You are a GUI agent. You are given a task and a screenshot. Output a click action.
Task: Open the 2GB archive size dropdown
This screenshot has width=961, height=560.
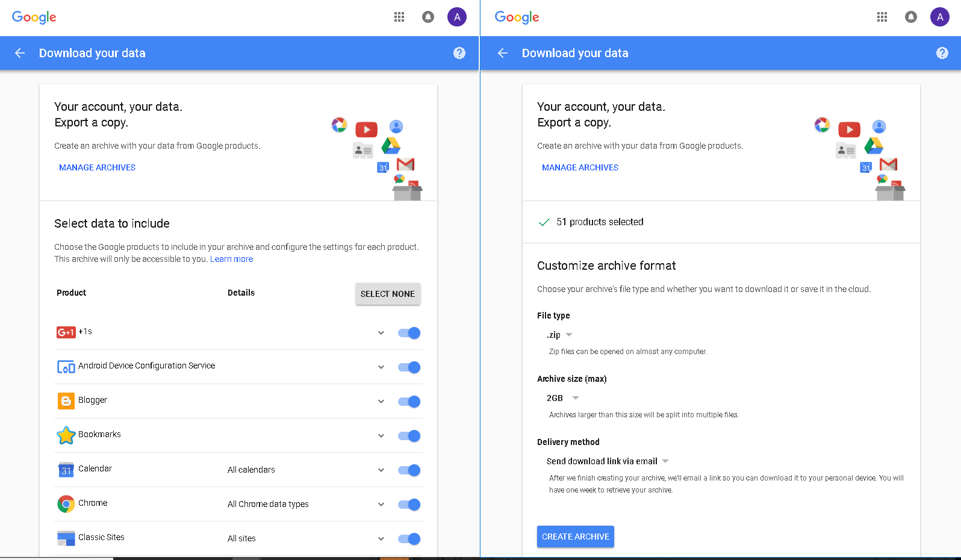click(563, 398)
